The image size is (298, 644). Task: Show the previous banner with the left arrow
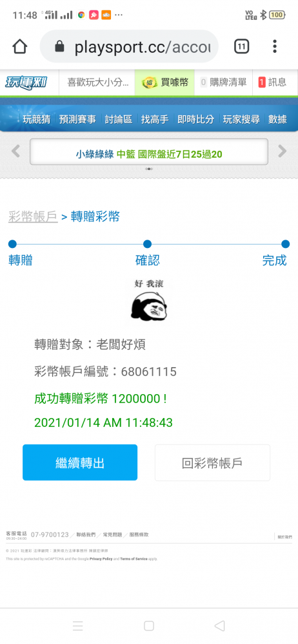pos(15,151)
